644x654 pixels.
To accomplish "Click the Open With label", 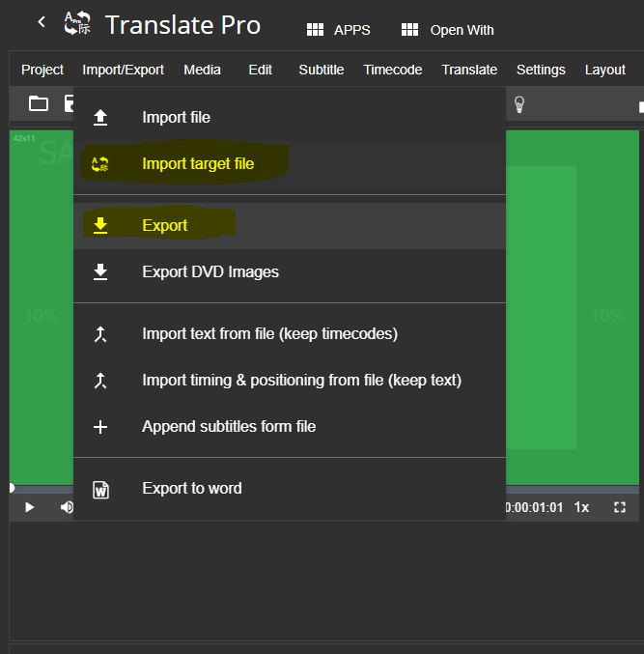I will [x=462, y=30].
